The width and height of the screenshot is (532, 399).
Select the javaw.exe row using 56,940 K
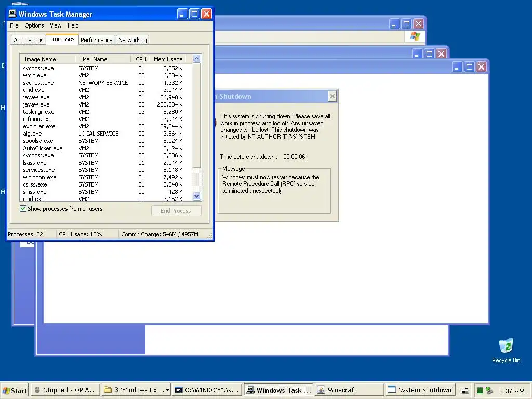coord(106,97)
